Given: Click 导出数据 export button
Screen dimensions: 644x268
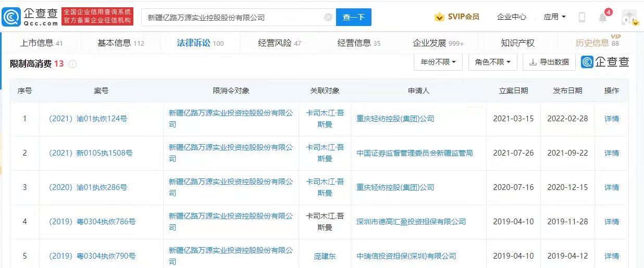Looking at the screenshot, I should pos(549,62).
